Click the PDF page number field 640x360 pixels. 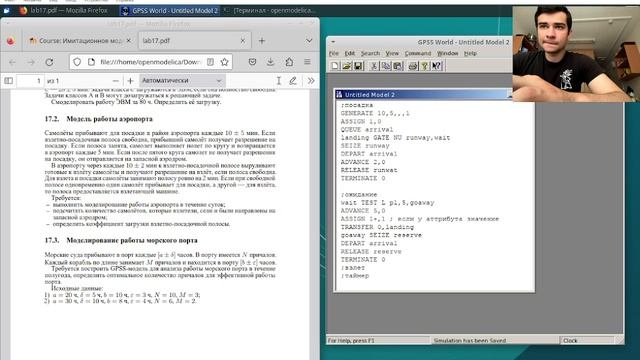[30, 81]
